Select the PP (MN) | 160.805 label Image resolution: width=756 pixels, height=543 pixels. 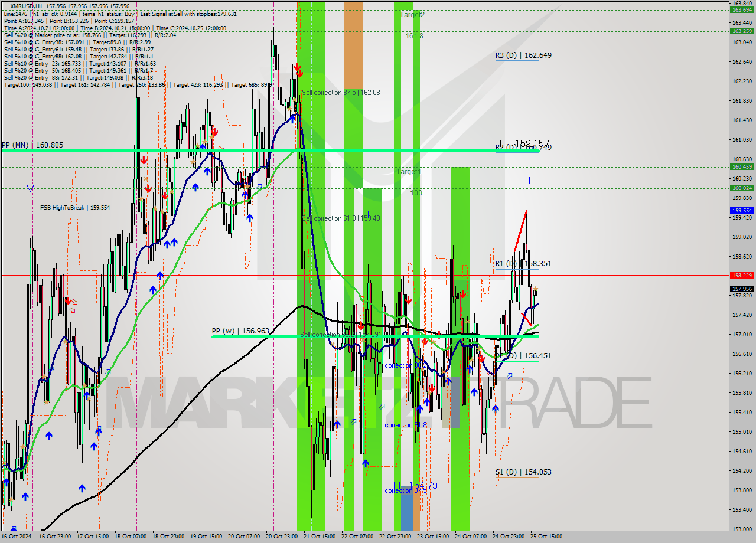coord(32,145)
